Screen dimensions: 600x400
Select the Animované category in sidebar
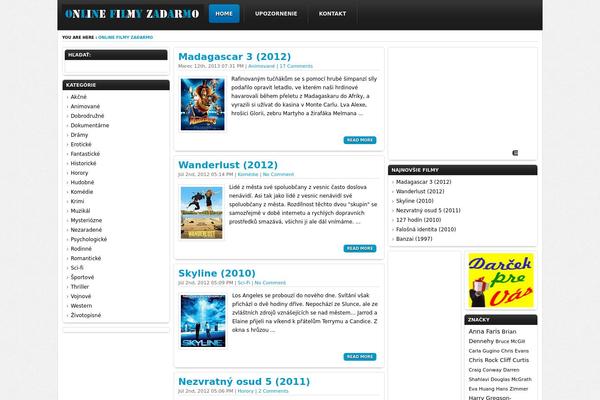85,106
